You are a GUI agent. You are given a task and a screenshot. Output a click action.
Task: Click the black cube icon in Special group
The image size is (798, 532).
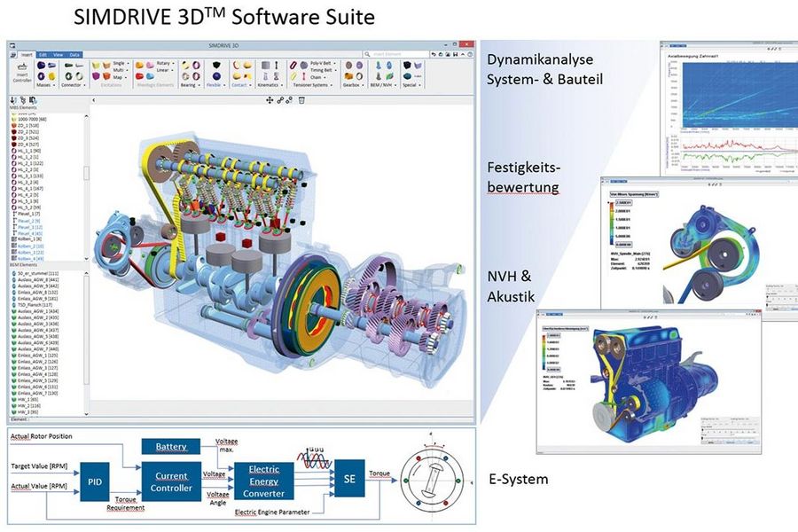pyautogui.click(x=407, y=65)
